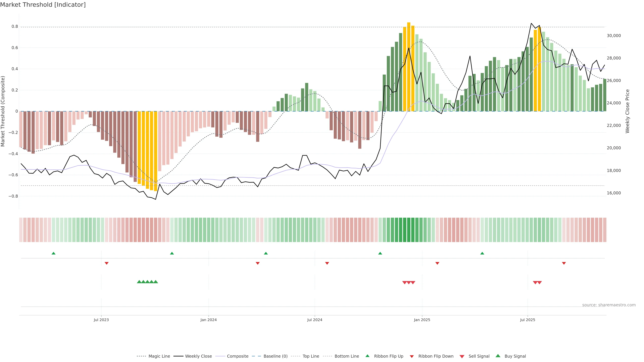644x362 pixels.
Task: Click the first Ribbon Flip Up marker before Jul 2023
Action: click(53, 253)
